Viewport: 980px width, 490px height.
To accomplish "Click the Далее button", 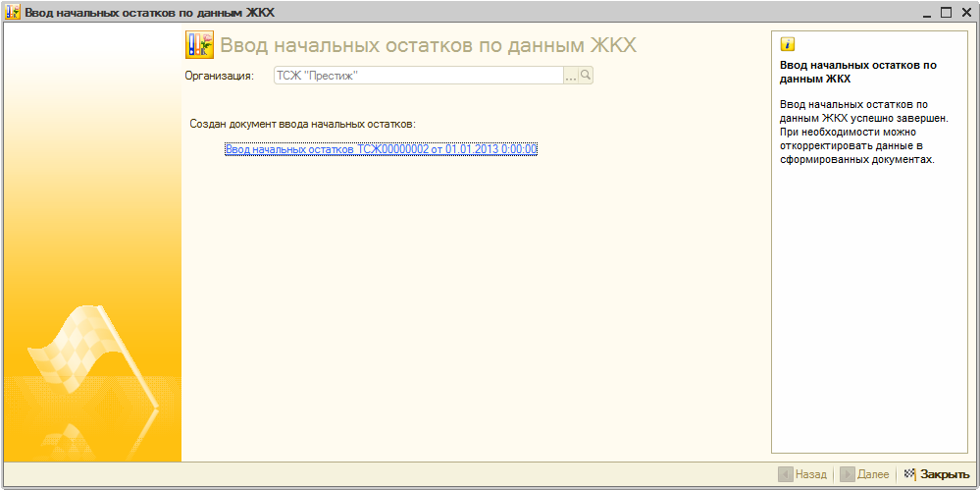I will pos(866,474).
